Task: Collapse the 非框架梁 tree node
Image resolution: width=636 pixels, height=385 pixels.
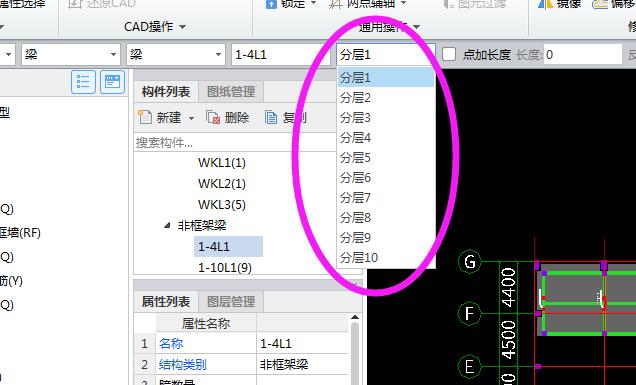Action: pyautogui.click(x=167, y=226)
